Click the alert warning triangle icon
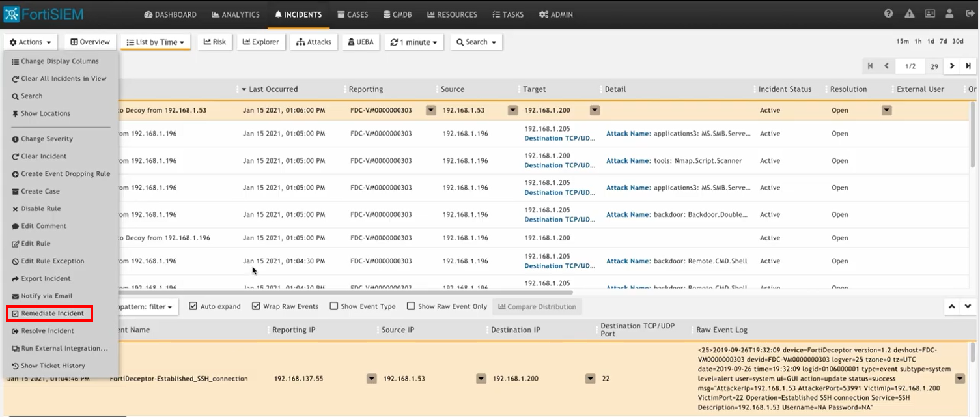980x417 pixels. tap(910, 14)
